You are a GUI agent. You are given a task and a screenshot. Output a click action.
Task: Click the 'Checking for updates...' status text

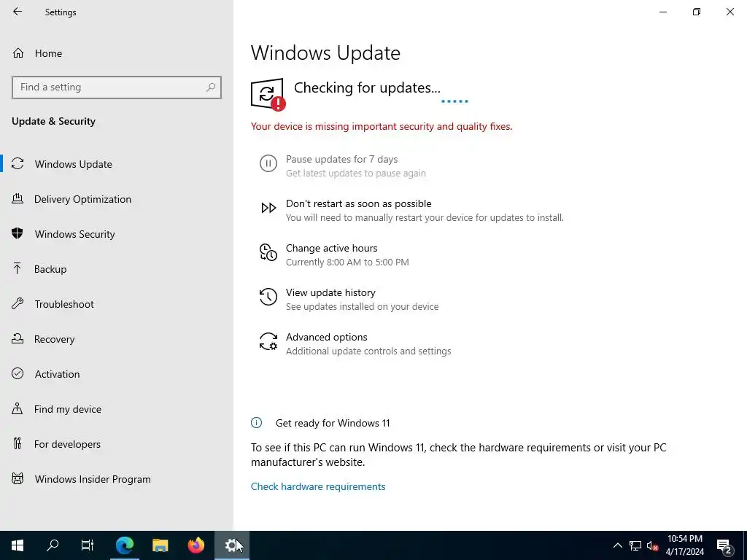click(367, 87)
